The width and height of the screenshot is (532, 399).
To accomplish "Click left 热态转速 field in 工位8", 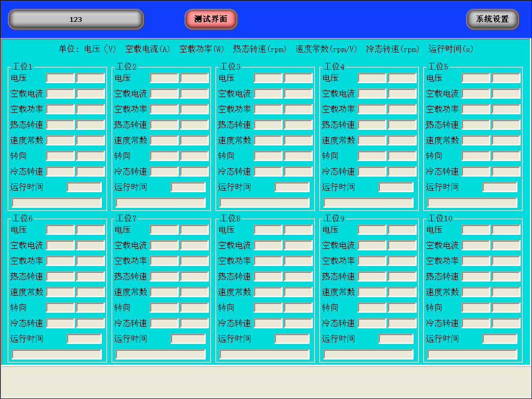I will 268,276.
